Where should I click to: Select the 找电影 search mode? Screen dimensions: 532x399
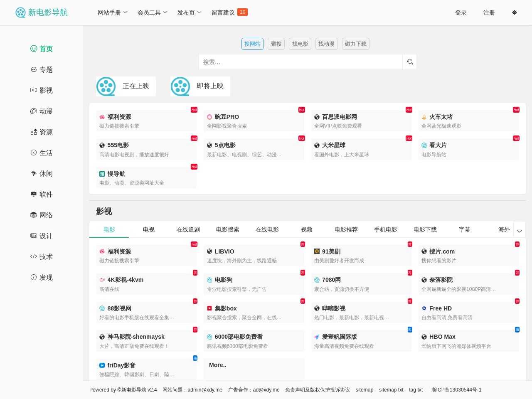pyautogui.click(x=300, y=44)
